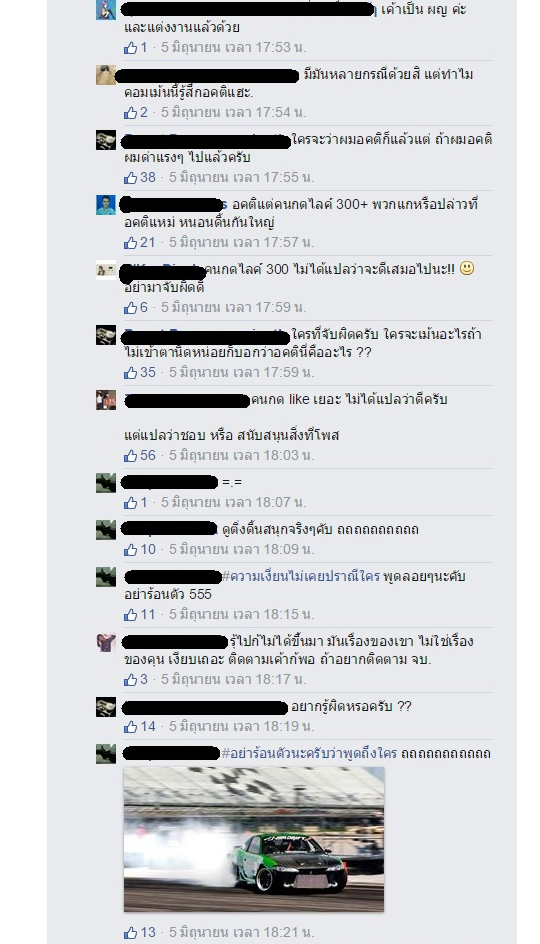Screen dimensions: 540x944
Task: Click smiley emoticon in 17:59 comment
Action: point(467,269)
